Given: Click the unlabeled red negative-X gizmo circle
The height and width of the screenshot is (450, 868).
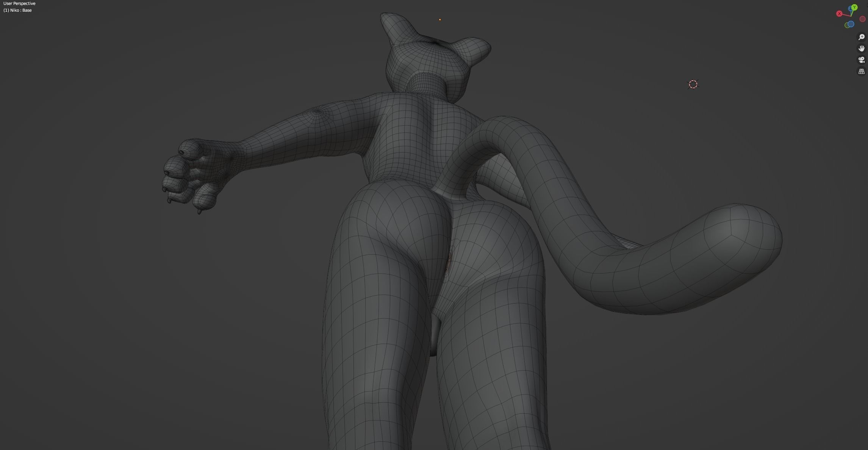Looking at the screenshot, I should point(863,19).
